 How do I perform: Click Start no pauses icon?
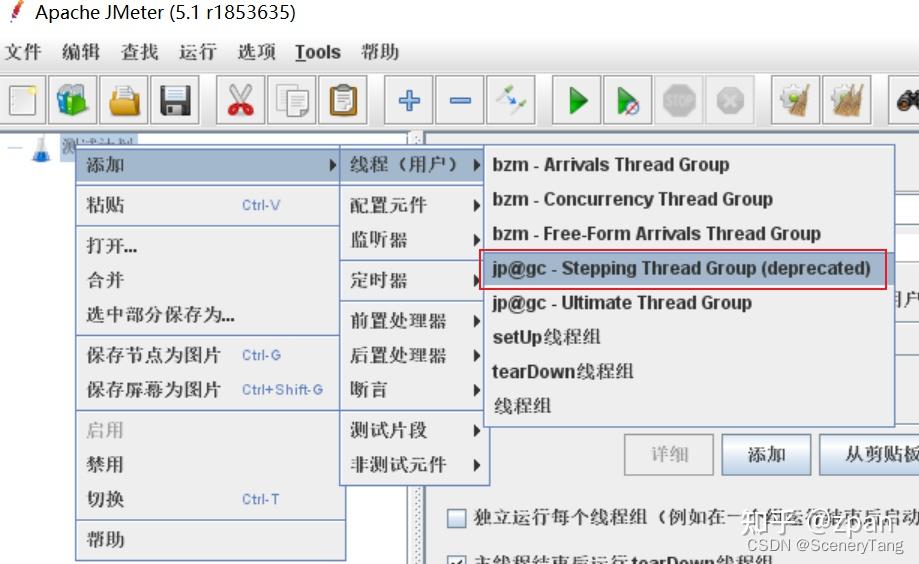coord(628,100)
